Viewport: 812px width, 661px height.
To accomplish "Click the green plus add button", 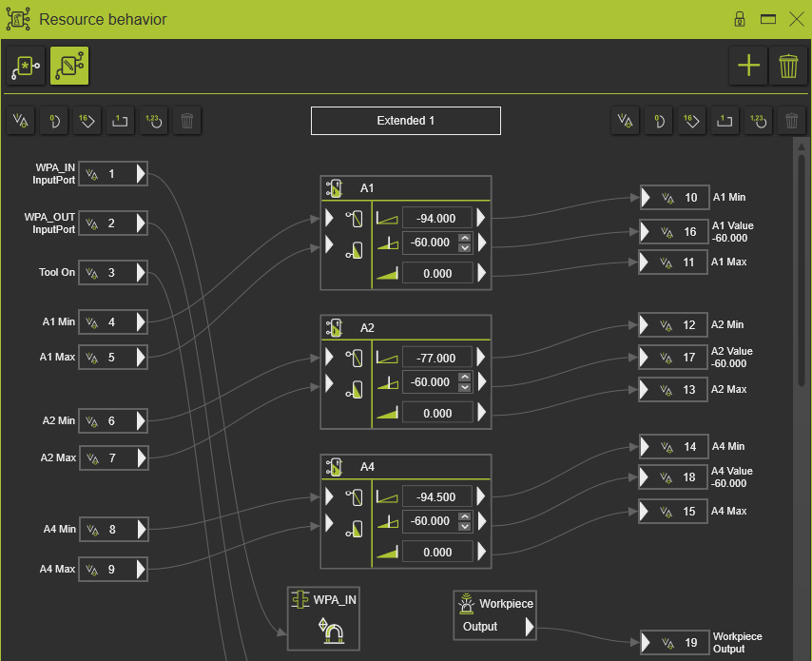I will coord(749,66).
